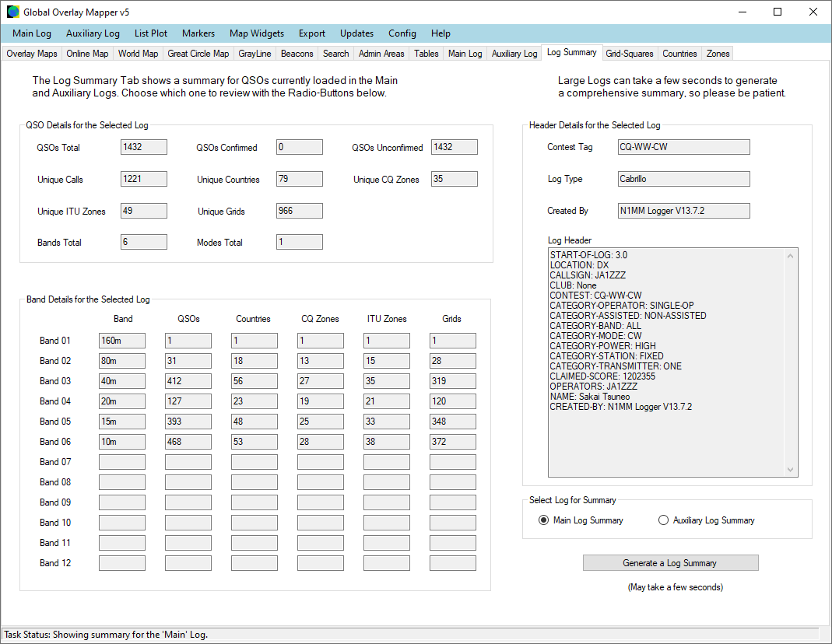Viewport: 832px width, 644px height.
Task: Click the empty Band 07 band field
Action: [x=122, y=462]
